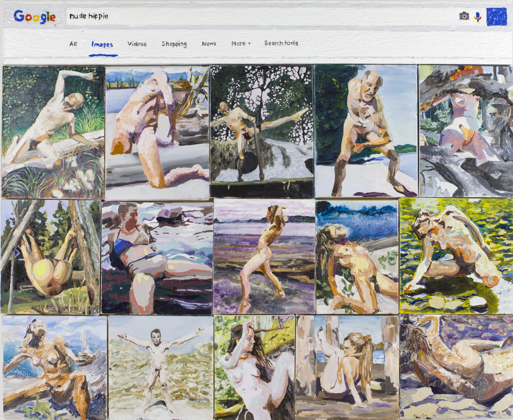Go to the Shopping tab

(174, 44)
